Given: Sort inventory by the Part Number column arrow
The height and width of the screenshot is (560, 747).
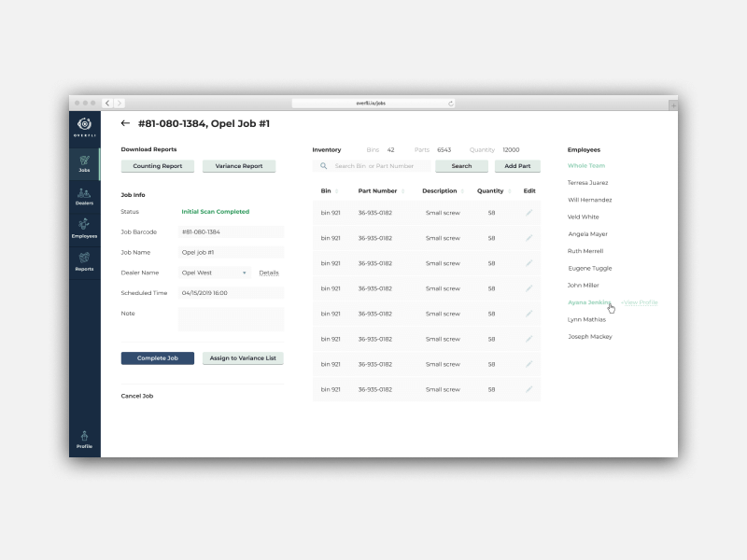Looking at the screenshot, I should click(x=403, y=191).
